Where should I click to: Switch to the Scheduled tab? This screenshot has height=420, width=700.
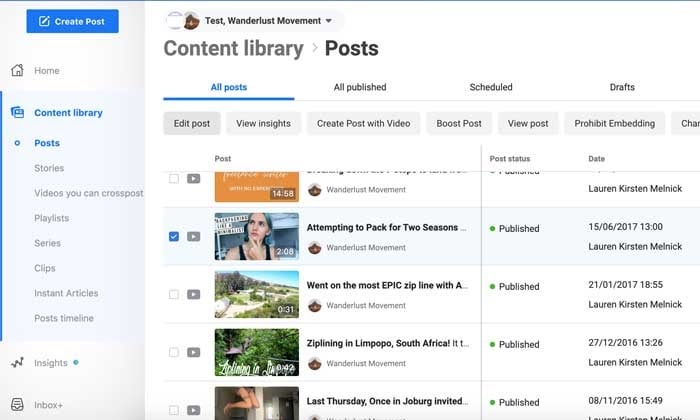click(x=491, y=87)
